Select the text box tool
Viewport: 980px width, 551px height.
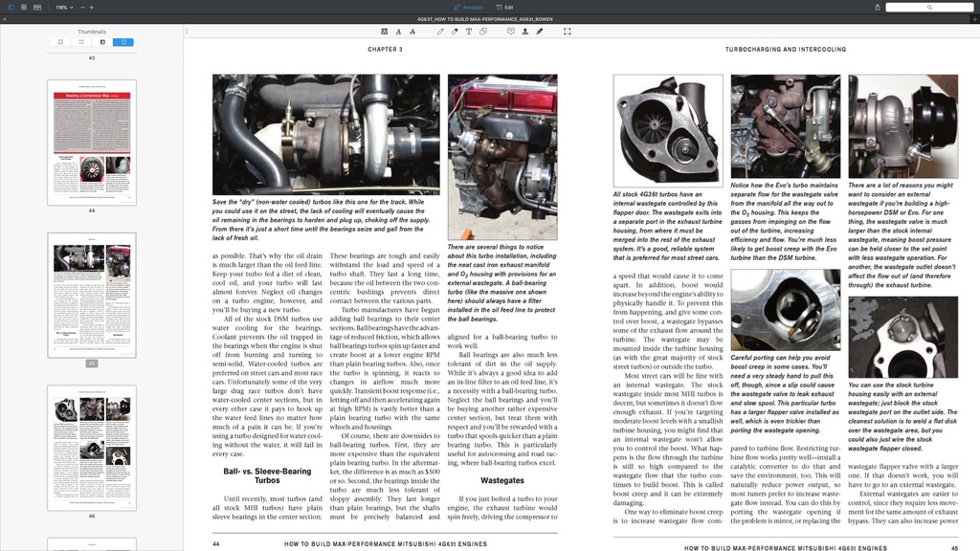coord(469,32)
